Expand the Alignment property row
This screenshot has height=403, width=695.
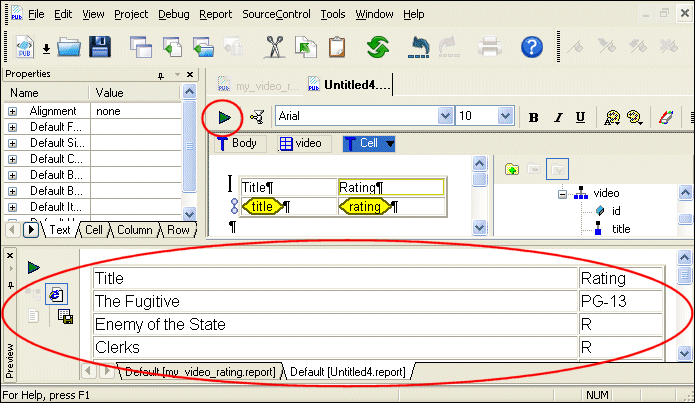pyautogui.click(x=13, y=112)
